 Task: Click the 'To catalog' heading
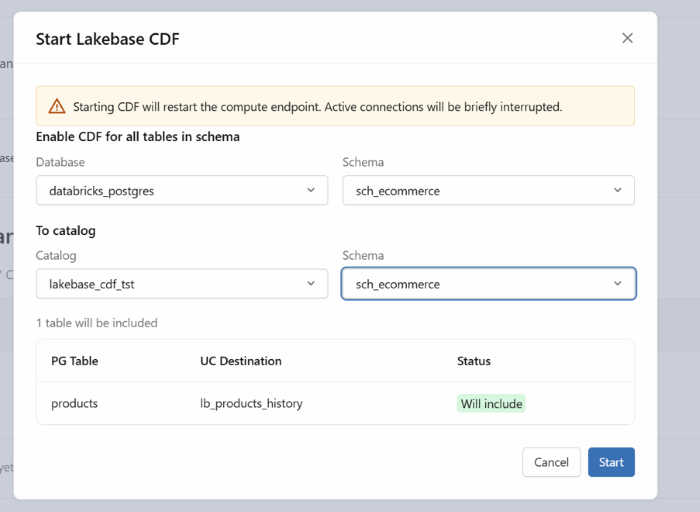coord(66,231)
